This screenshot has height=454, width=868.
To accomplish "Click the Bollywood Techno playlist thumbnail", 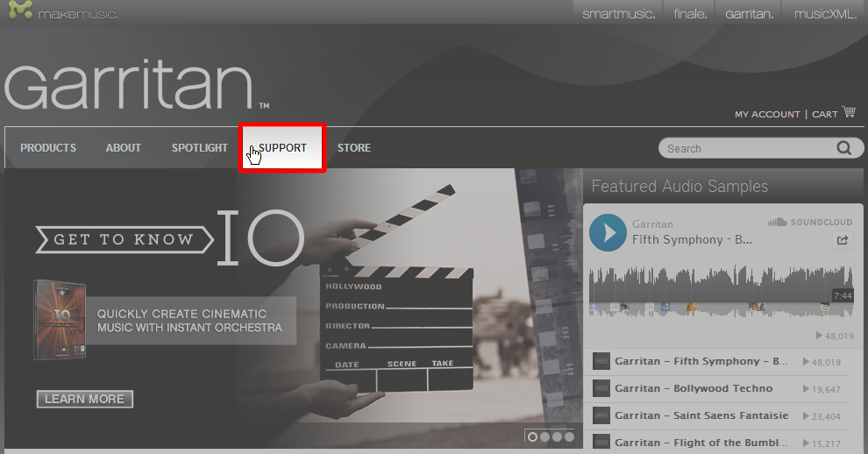I will click(x=601, y=388).
